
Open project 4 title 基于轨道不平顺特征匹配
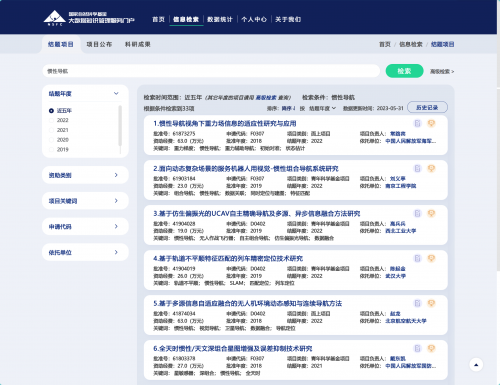(x=228, y=258)
